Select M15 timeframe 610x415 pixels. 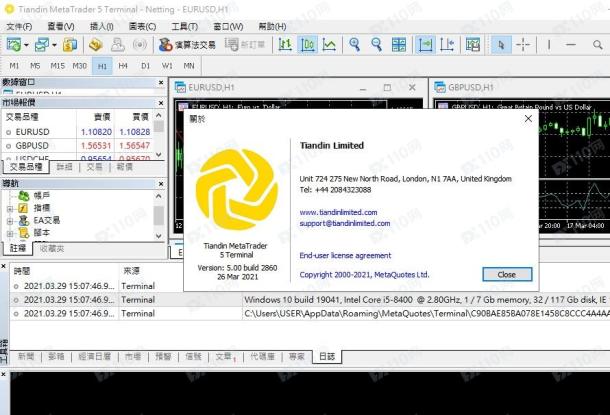coord(58,66)
